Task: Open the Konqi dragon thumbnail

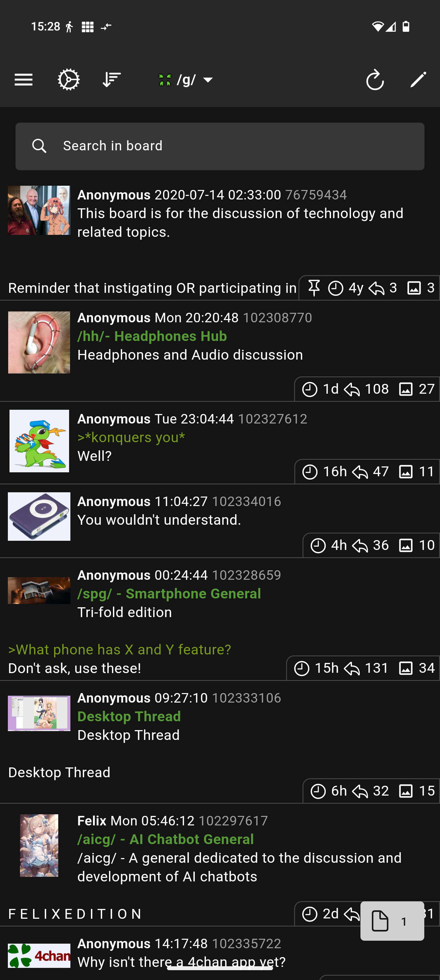Action: pos(39,441)
